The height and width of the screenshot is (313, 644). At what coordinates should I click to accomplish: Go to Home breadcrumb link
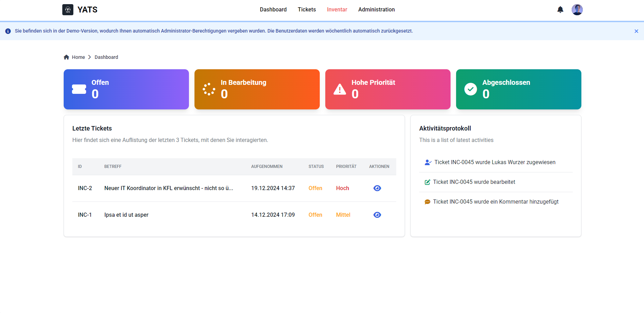(x=78, y=57)
